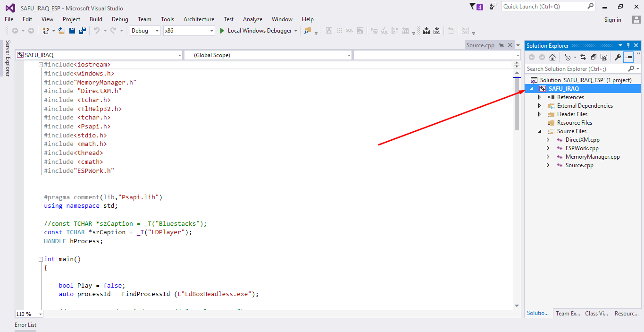This screenshot has width=644, height=332.
Task: Select Solution 'SAFU_IRAQ_ESP' root node
Action: tap(585, 80)
